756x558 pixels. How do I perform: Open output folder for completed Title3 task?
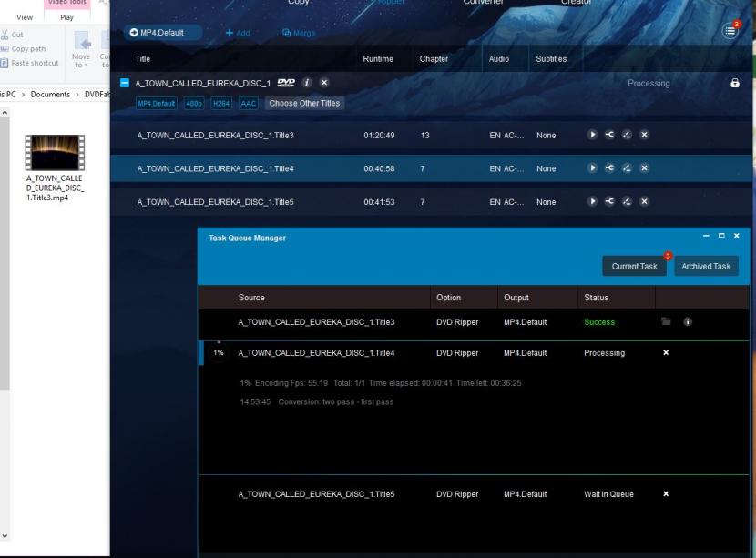click(666, 322)
